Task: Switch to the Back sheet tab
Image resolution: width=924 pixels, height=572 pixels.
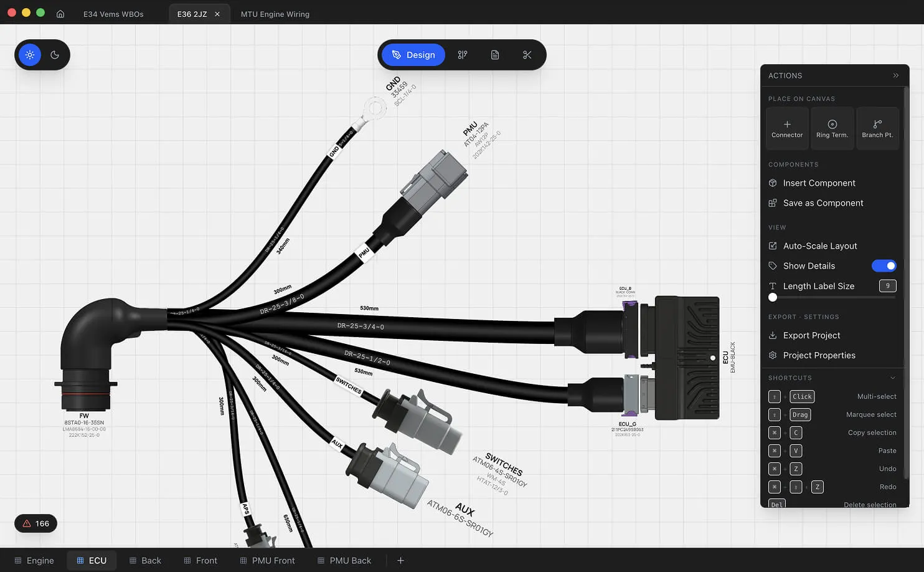Action: point(145,561)
